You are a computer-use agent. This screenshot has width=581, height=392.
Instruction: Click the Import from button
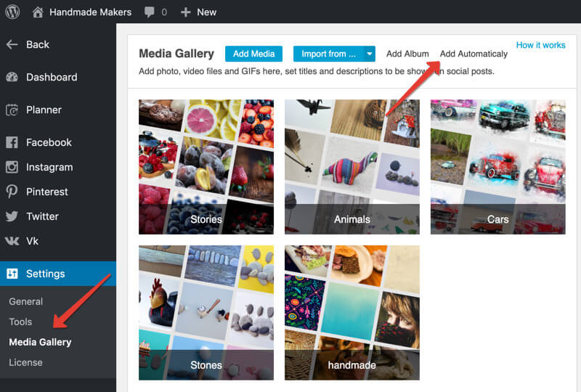pyautogui.click(x=328, y=54)
